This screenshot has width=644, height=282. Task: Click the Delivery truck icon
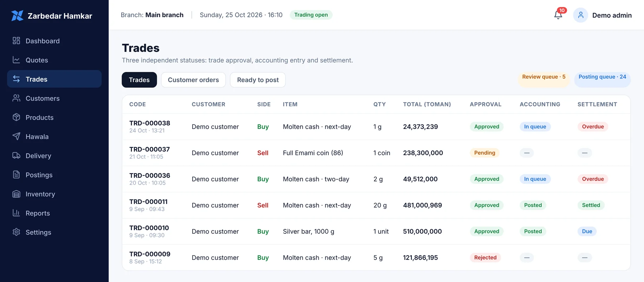(16, 156)
